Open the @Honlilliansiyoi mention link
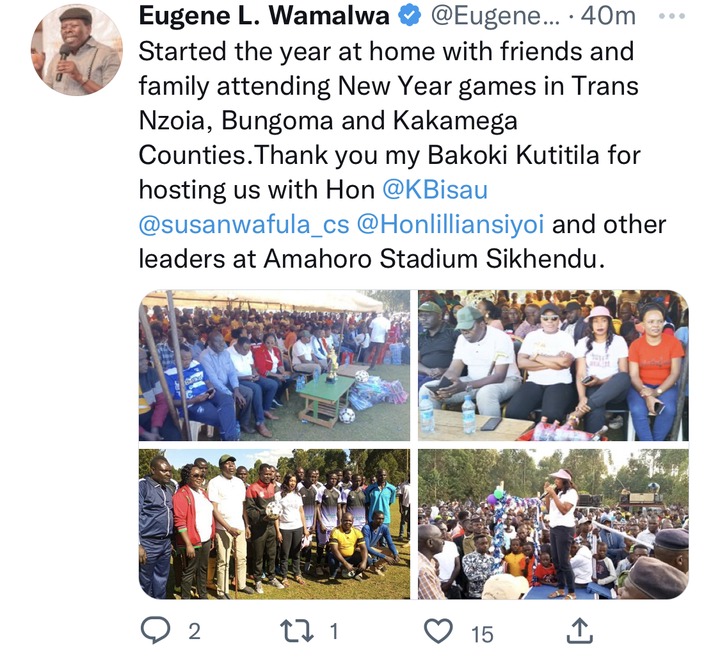Image resolution: width=720 pixels, height=657 pixels. pyautogui.click(x=450, y=225)
